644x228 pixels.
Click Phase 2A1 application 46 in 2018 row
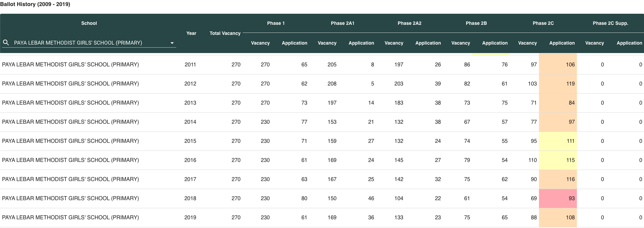[x=371, y=198]
